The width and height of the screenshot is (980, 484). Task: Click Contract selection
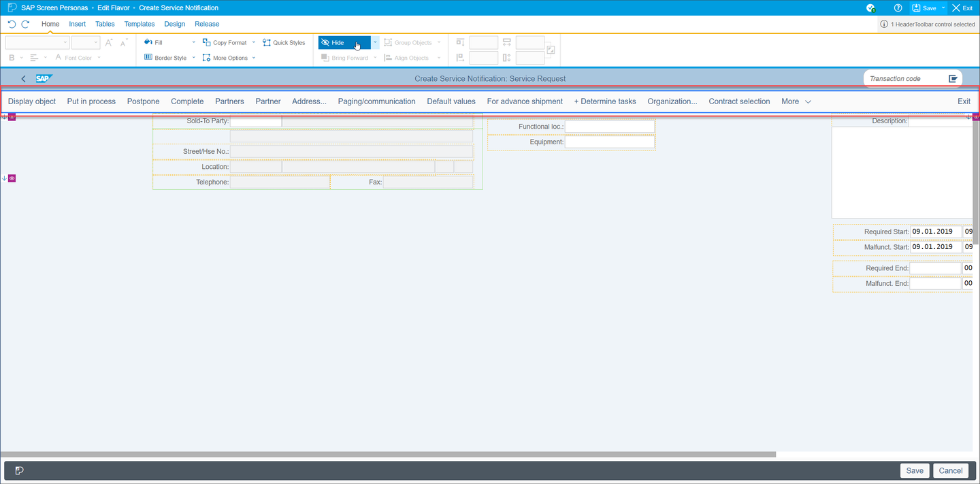tap(739, 101)
